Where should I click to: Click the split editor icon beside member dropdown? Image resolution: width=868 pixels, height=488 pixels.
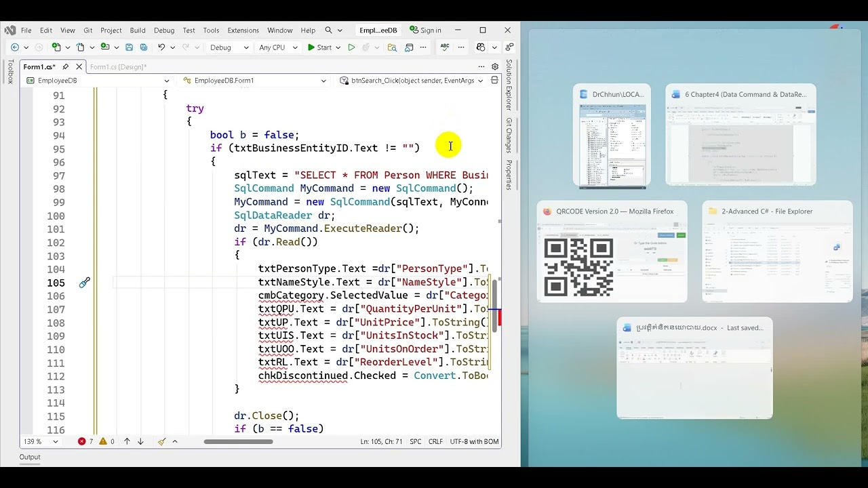[495, 80]
